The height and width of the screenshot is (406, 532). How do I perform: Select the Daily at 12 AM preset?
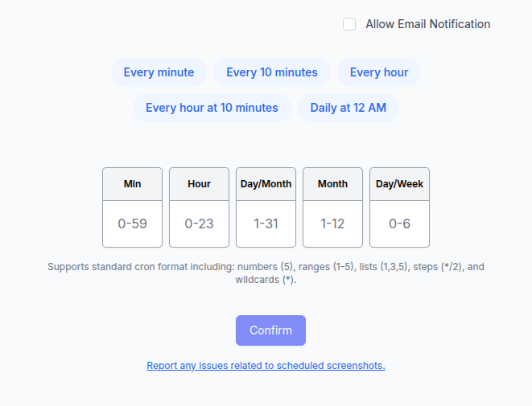click(x=348, y=108)
